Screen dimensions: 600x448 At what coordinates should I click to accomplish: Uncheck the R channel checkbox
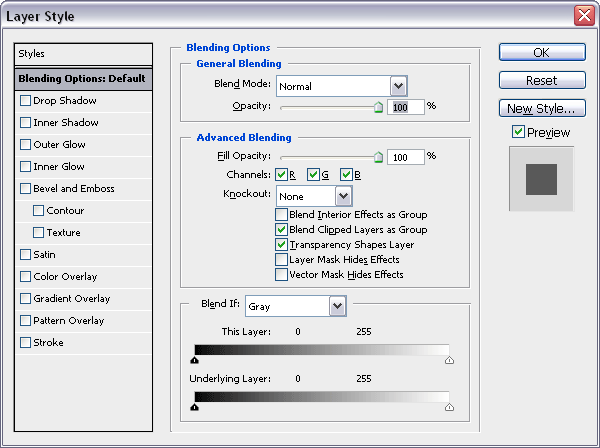pos(281,174)
